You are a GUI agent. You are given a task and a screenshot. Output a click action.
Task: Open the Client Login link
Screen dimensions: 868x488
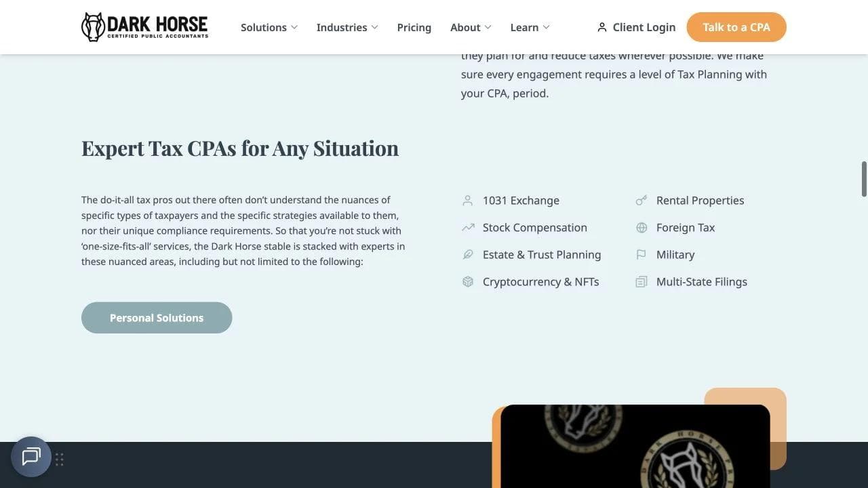[636, 27]
